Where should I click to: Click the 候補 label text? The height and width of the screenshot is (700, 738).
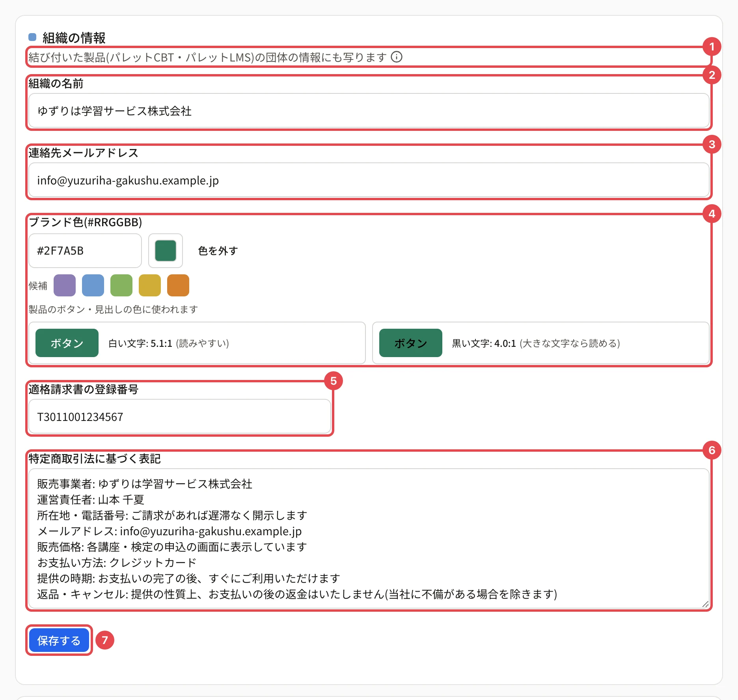coord(38,286)
